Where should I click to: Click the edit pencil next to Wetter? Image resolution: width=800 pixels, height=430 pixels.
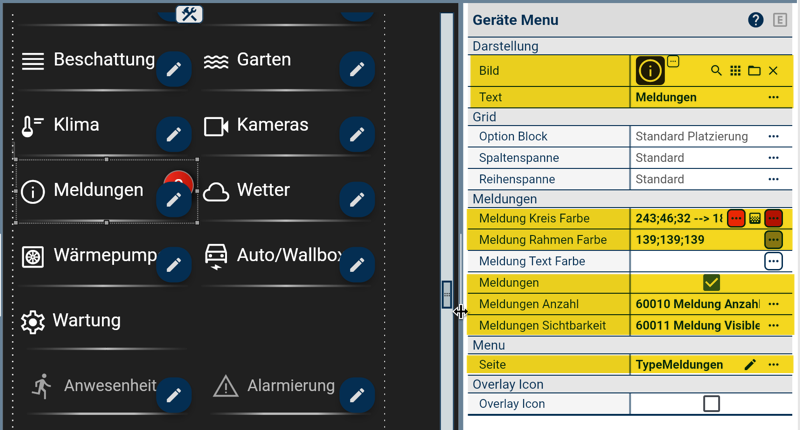pos(357,200)
